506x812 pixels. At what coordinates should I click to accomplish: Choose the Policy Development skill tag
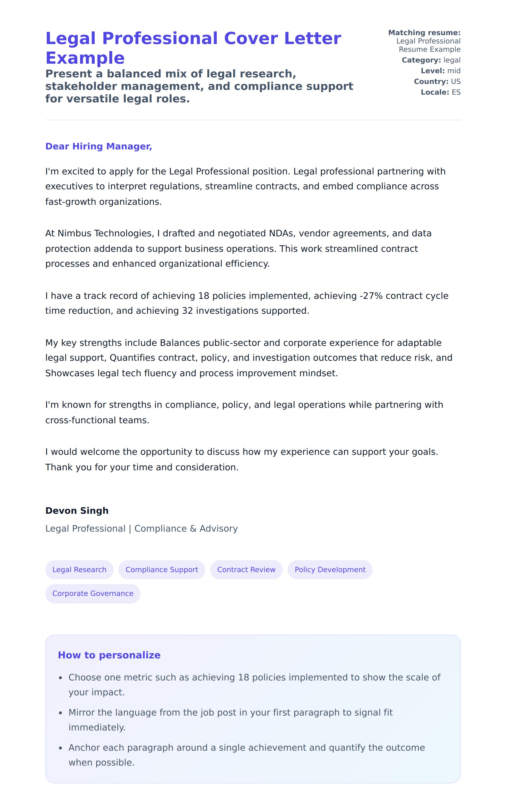(x=330, y=570)
